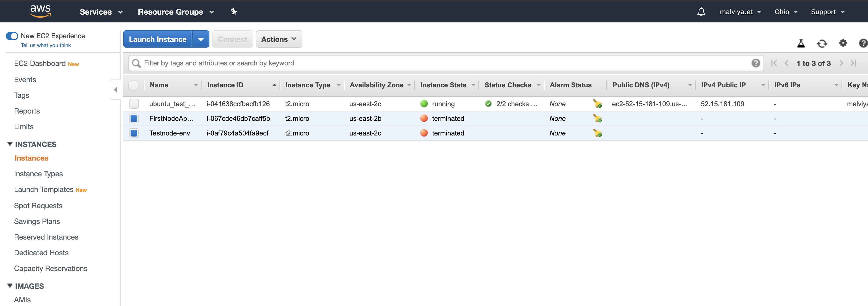
Task: Create an alarm for ubuntu_test using its bell icon
Action: (x=597, y=104)
